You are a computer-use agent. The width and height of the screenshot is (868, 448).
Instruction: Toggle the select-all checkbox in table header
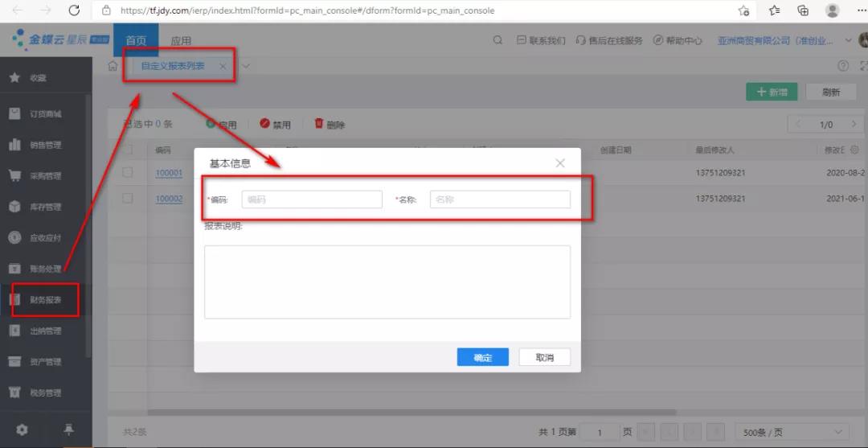click(x=128, y=150)
